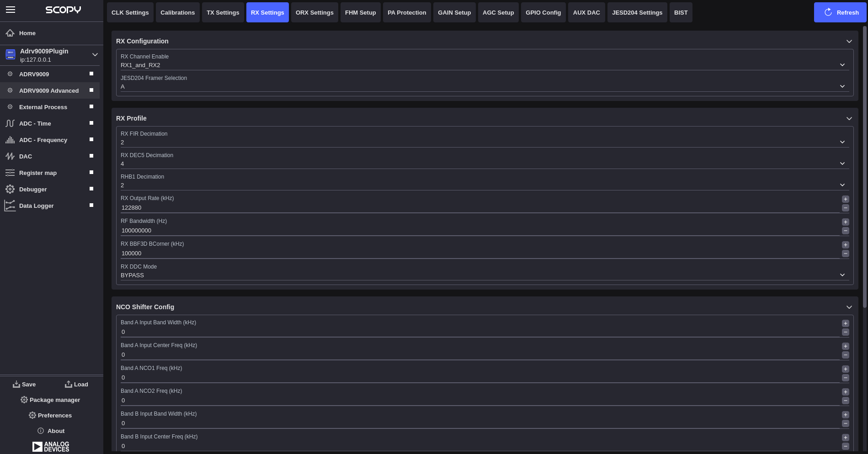Click the Refresh button
The image size is (868, 454).
(x=840, y=12)
